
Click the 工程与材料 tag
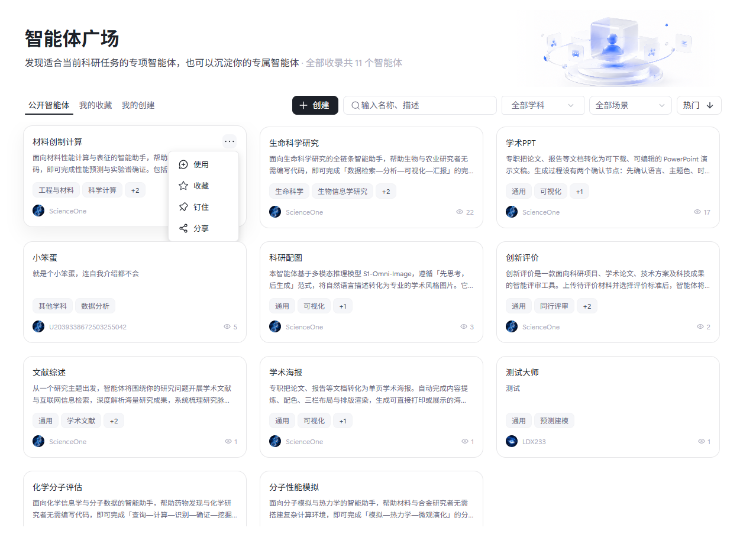[56, 190]
